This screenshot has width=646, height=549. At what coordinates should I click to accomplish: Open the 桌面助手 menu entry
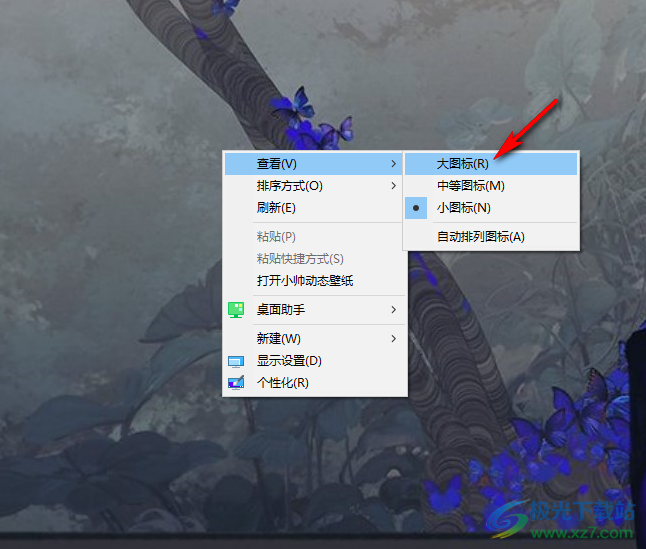[314, 310]
